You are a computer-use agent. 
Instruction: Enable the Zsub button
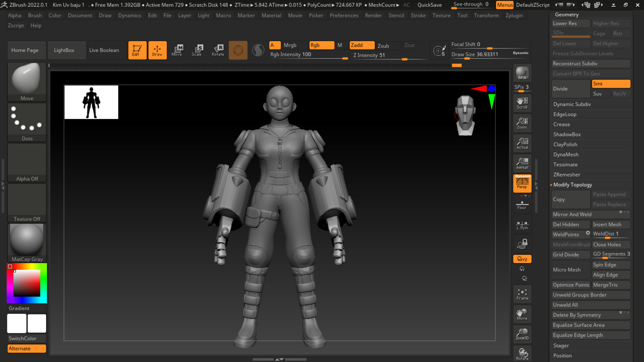click(388, 46)
